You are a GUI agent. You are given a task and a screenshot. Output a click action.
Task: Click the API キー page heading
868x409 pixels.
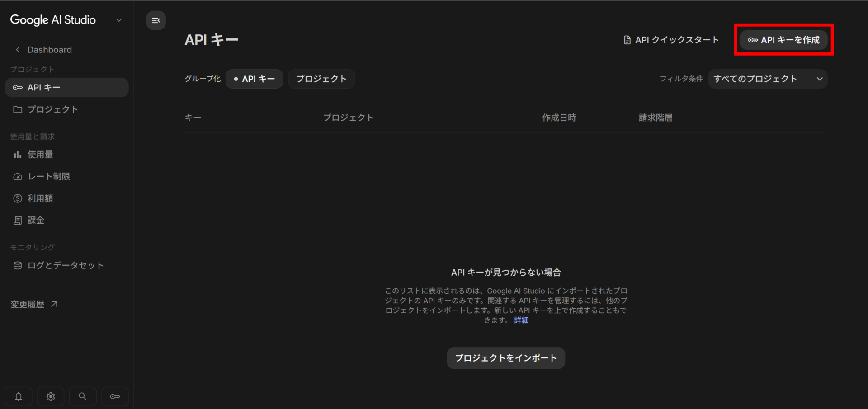coord(211,40)
